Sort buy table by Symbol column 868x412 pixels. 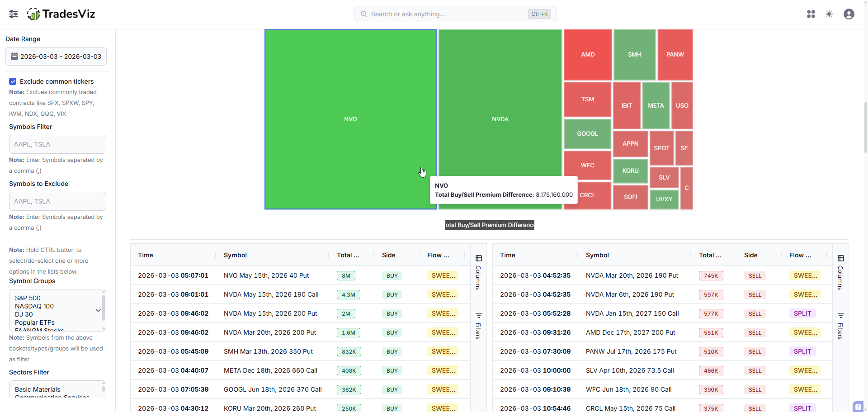click(235, 255)
